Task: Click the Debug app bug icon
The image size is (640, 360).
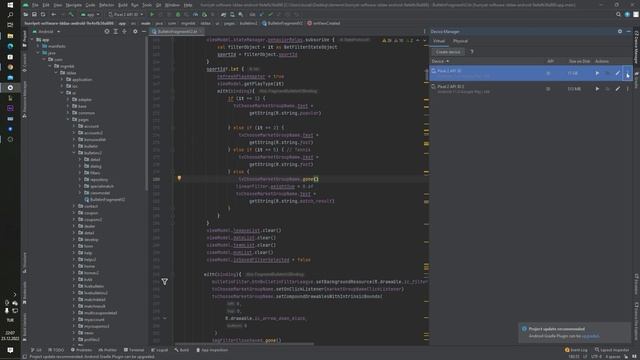Action: [x=178, y=14]
